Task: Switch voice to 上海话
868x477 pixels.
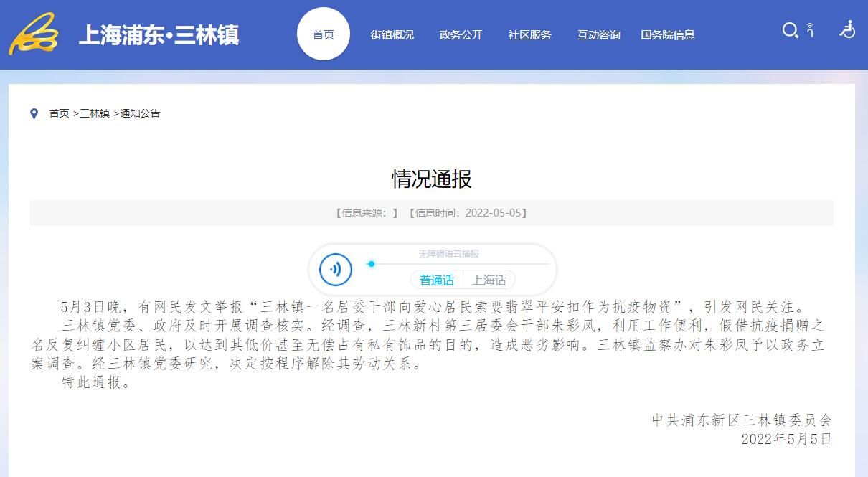Action: [x=489, y=280]
